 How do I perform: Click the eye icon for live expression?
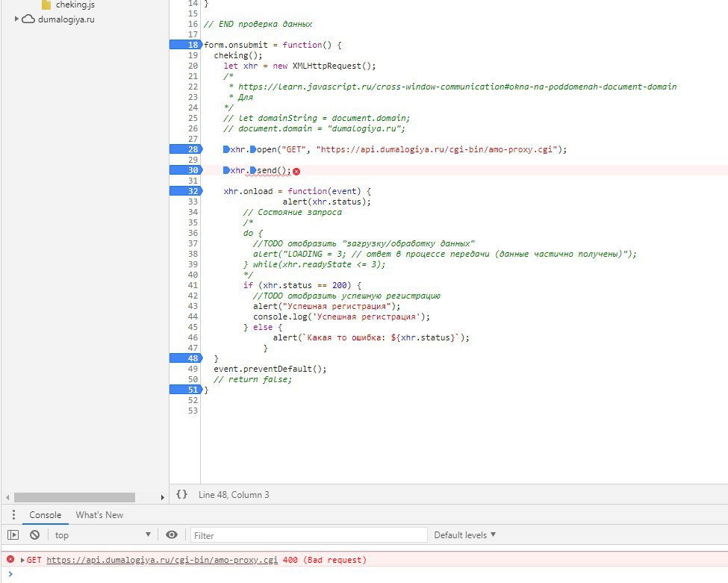tap(172, 535)
